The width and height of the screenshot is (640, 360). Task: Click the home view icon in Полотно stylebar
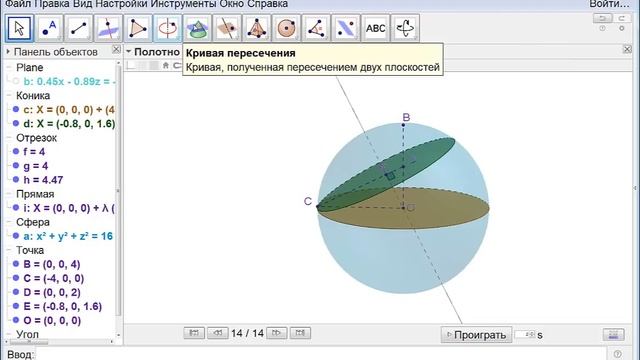[165, 65]
